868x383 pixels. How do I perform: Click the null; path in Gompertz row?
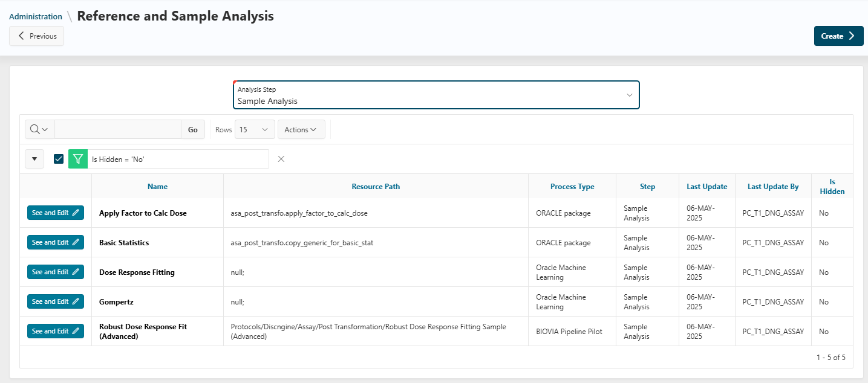pyautogui.click(x=237, y=302)
